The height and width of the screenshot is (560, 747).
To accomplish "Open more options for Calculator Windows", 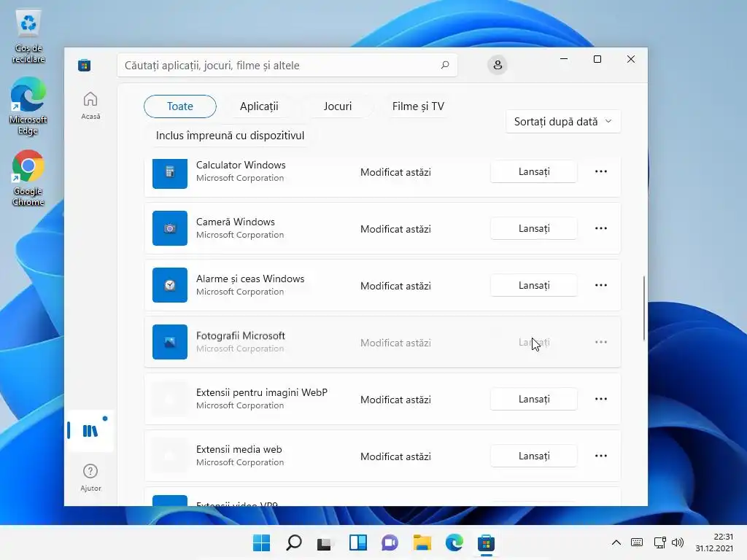I will pyautogui.click(x=601, y=171).
